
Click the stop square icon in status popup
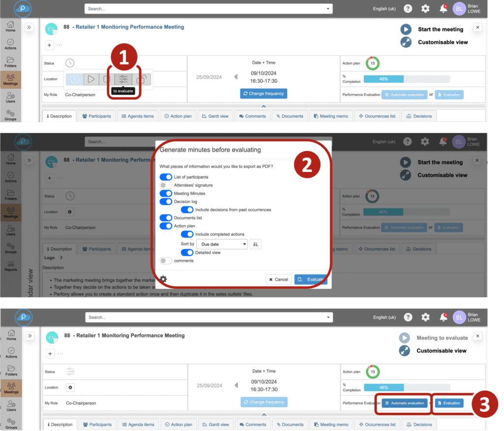coord(106,79)
